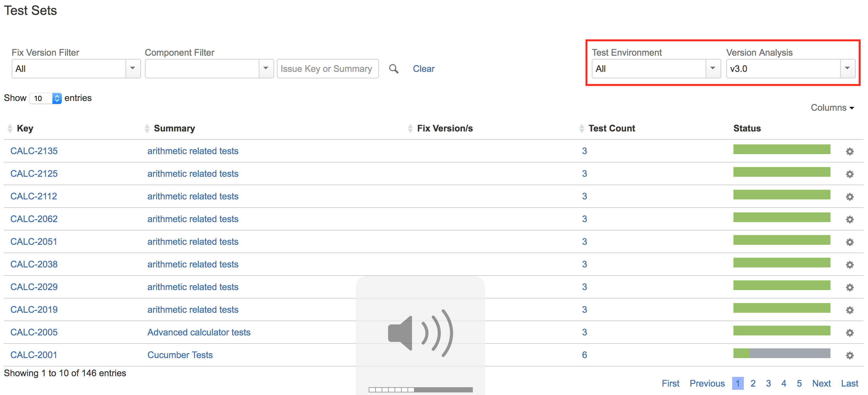Open the gear menu for CALC-2135
868x395 pixels.
click(850, 152)
